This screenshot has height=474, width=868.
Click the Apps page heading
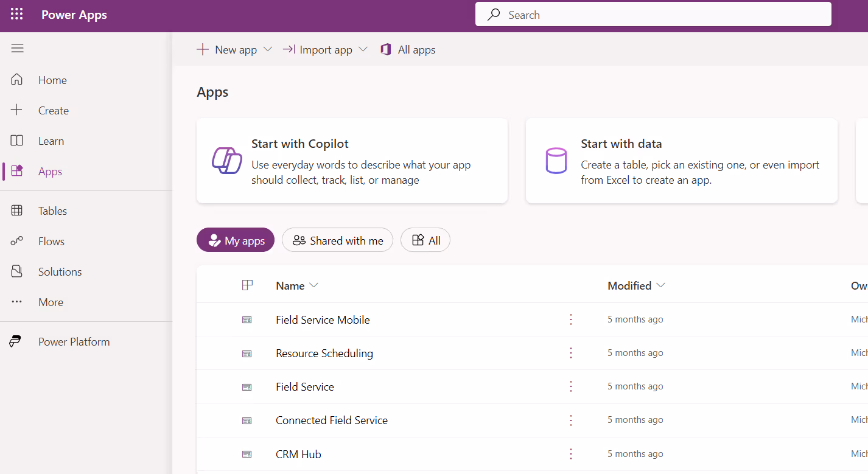pyautogui.click(x=212, y=92)
